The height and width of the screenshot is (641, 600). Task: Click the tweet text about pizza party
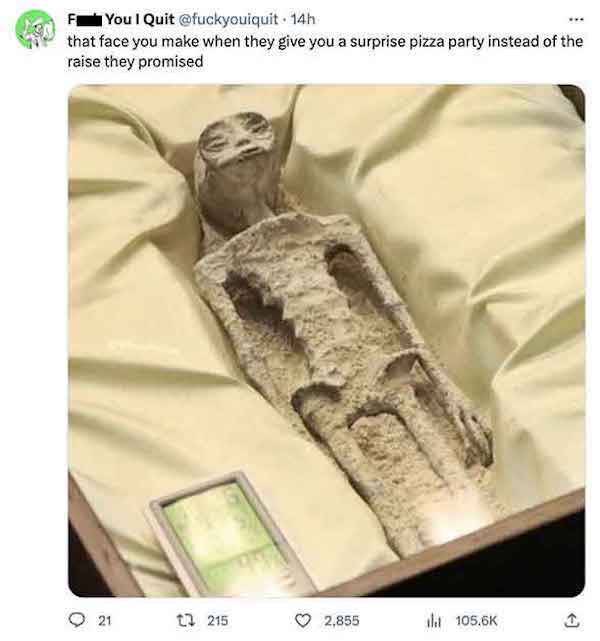click(325, 51)
